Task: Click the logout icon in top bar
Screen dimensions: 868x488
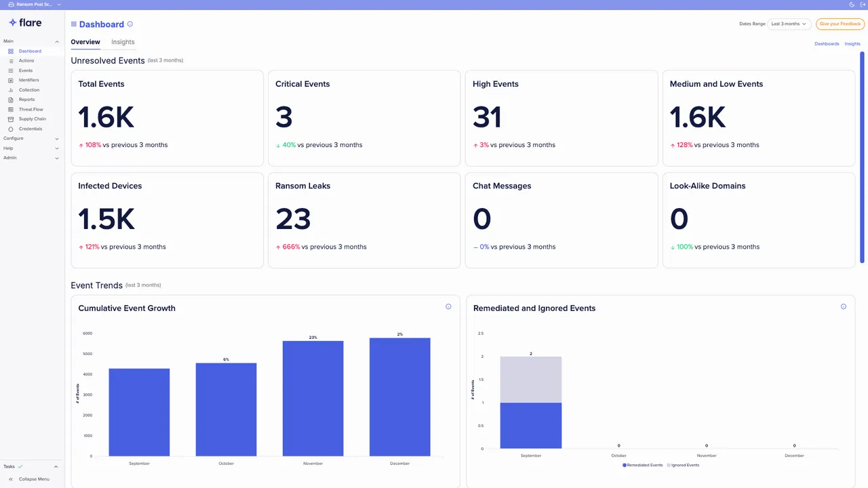Action: (x=862, y=4)
